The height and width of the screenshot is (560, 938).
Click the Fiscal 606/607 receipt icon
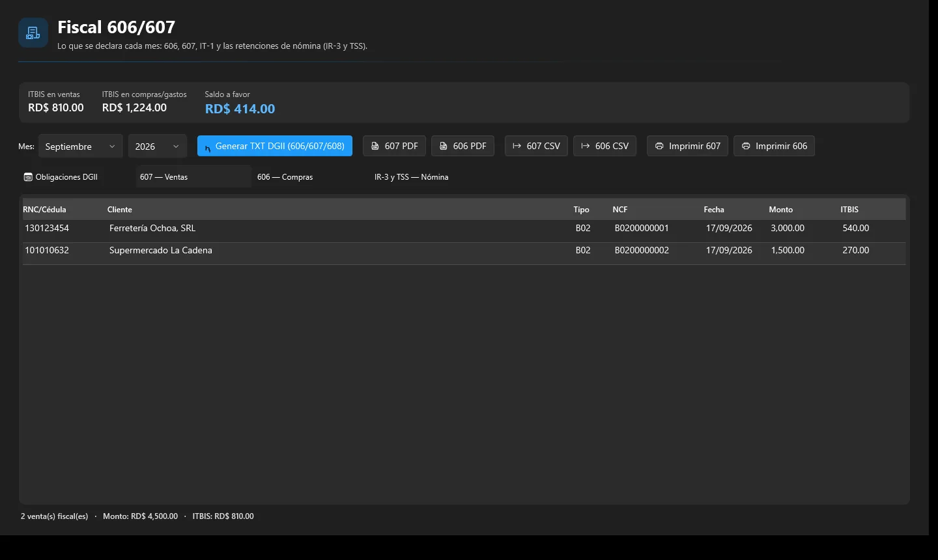pyautogui.click(x=33, y=33)
